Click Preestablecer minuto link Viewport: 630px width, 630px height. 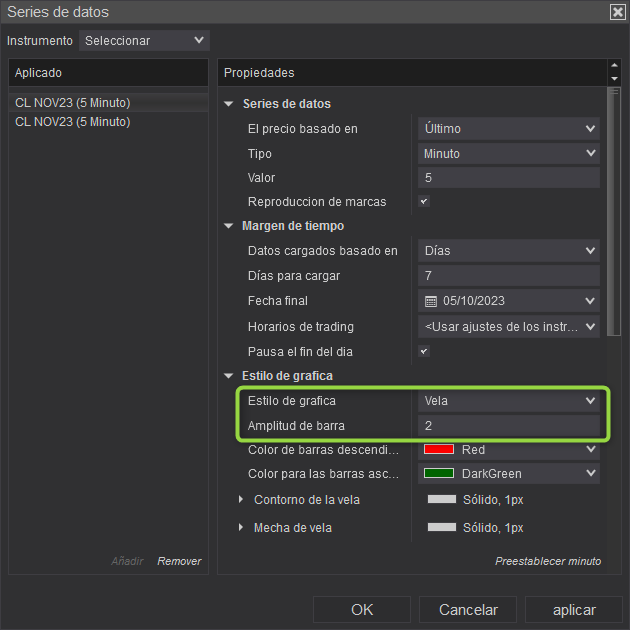click(548, 561)
